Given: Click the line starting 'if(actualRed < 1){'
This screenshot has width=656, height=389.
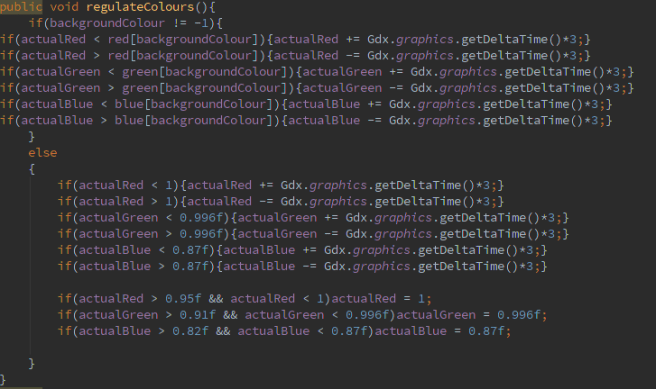Looking at the screenshot, I should click(281, 185).
